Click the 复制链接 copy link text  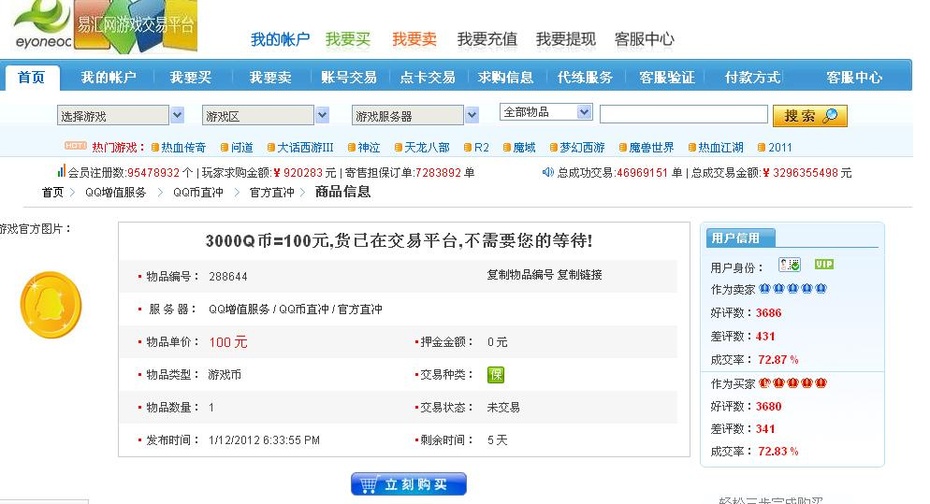[x=580, y=275]
